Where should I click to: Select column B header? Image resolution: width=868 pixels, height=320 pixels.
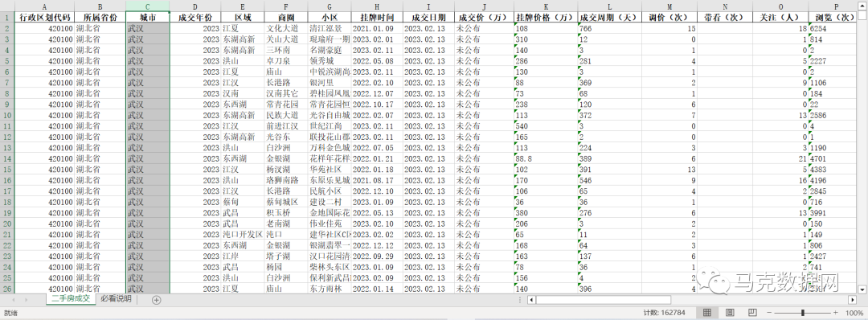point(100,6)
